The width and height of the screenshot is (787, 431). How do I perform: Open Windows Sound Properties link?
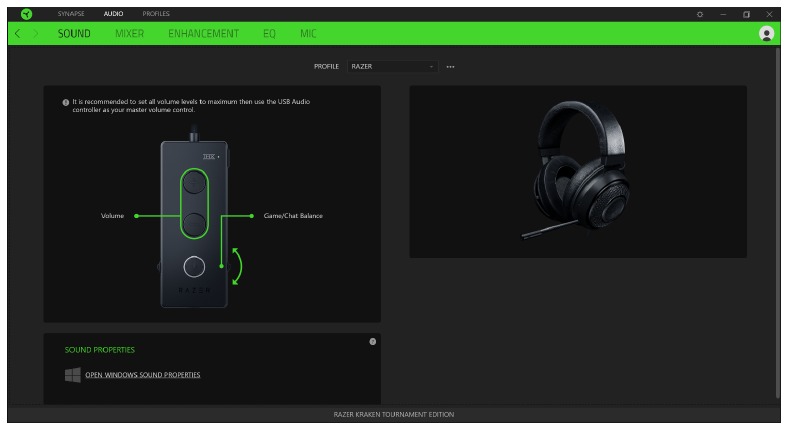(x=143, y=375)
